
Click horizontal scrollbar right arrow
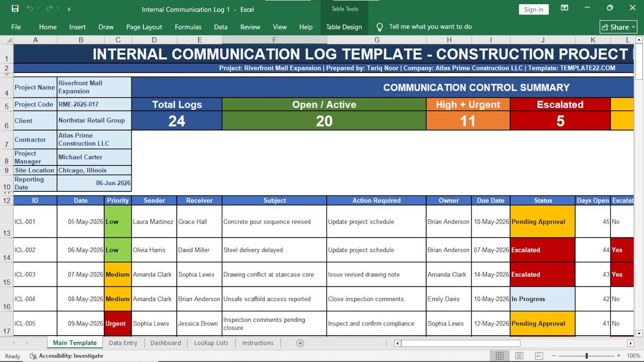(x=630, y=343)
